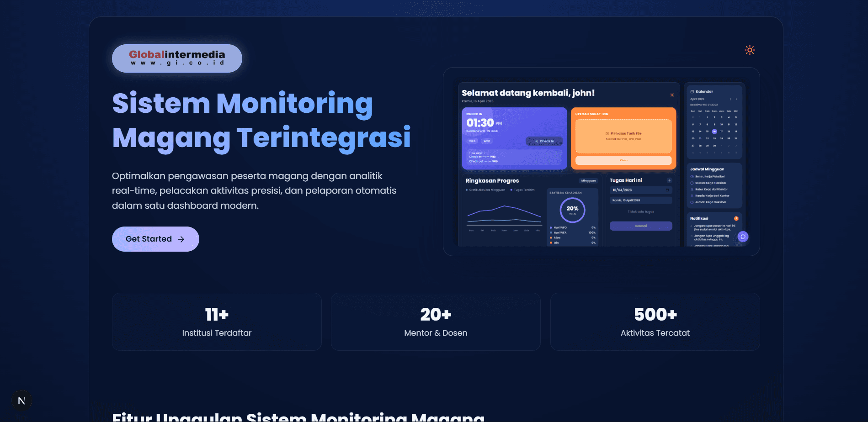Click the 11+ Institusi Terdaftar card
The height and width of the screenshot is (422, 868).
[x=217, y=322]
